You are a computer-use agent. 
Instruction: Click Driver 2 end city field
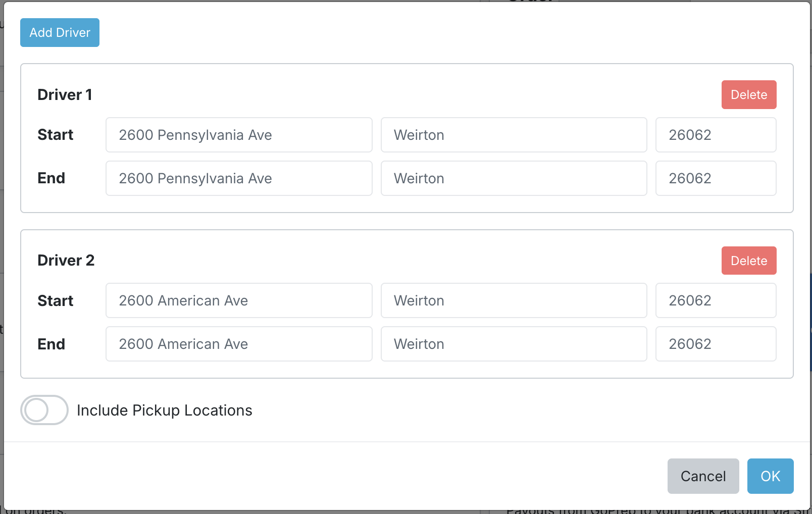514,344
